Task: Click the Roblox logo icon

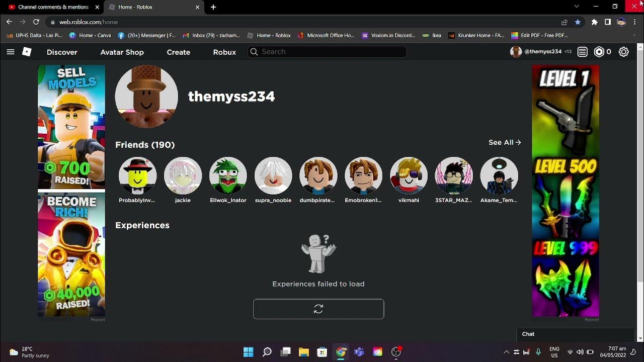Action: click(x=27, y=52)
